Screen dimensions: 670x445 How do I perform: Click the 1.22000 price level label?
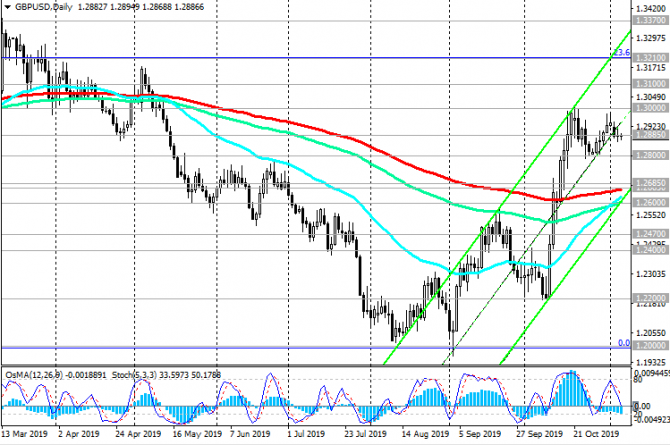650,298
